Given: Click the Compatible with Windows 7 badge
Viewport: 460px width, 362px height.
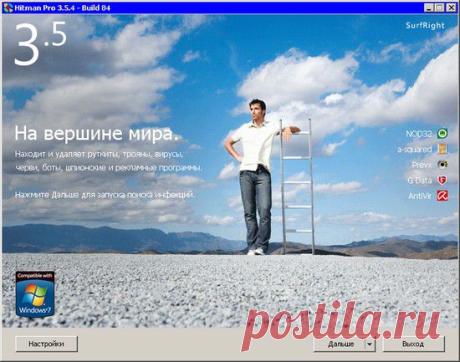Looking at the screenshot, I should (x=35, y=294).
